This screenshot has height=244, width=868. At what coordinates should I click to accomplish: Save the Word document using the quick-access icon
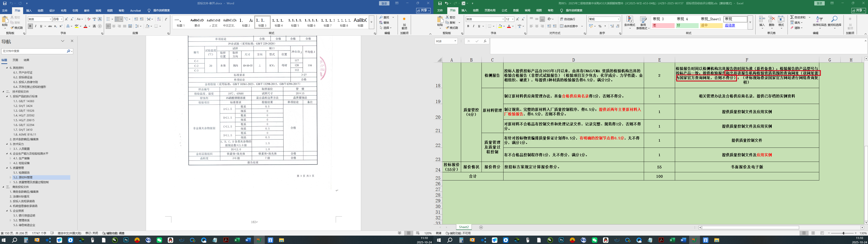[5, 3]
